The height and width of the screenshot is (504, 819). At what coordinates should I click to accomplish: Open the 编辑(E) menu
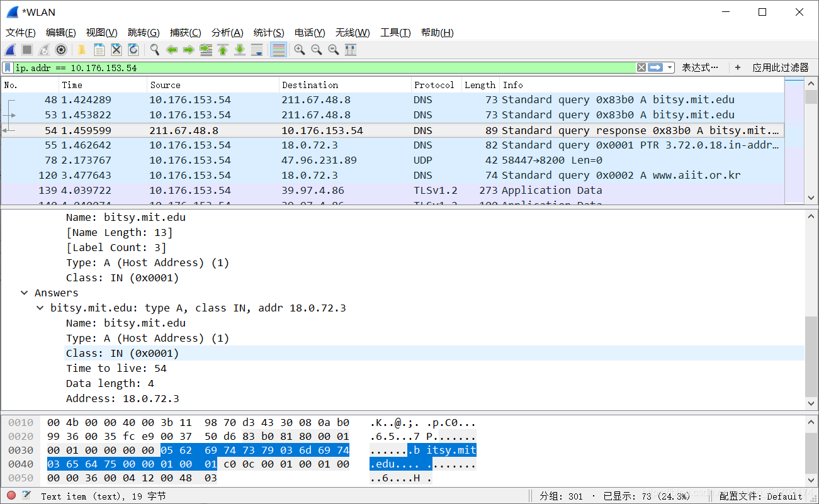point(61,33)
